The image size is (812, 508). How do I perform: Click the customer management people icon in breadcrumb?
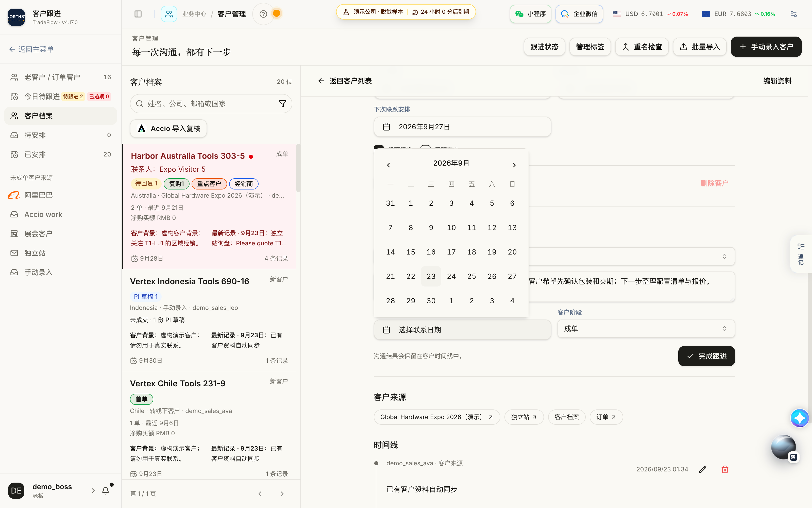tap(169, 14)
